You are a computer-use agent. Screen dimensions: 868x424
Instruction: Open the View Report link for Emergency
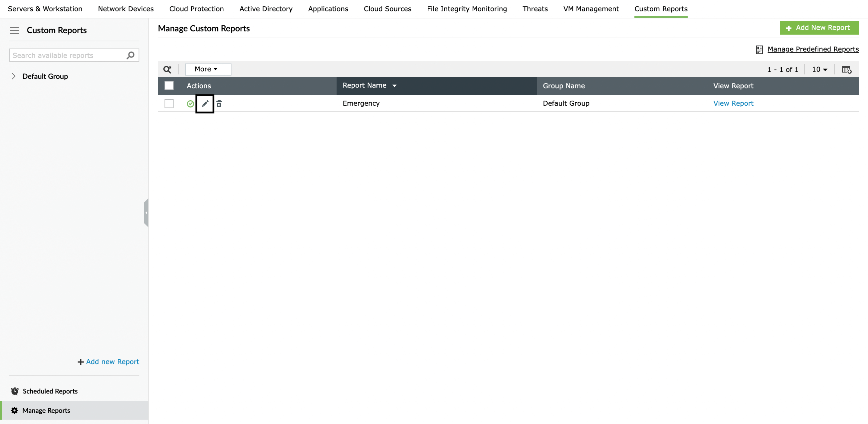(733, 104)
